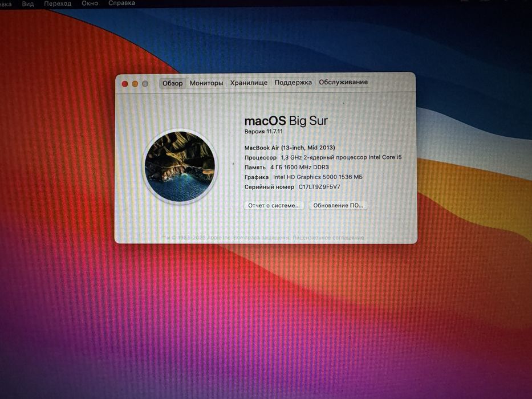Screen dimensions: 532x399
Task: Click the macOS Big Sur title text
Action: coord(286,121)
